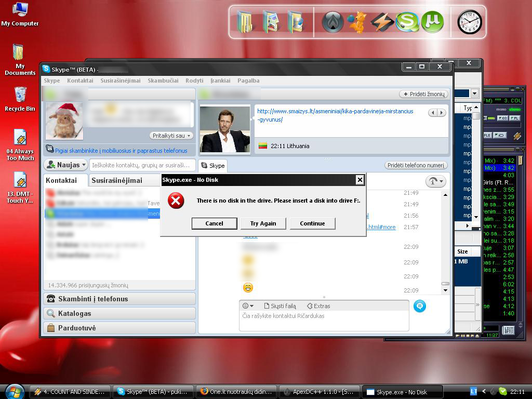
Task: Launch Firefox from the dock
Action: click(x=357, y=22)
